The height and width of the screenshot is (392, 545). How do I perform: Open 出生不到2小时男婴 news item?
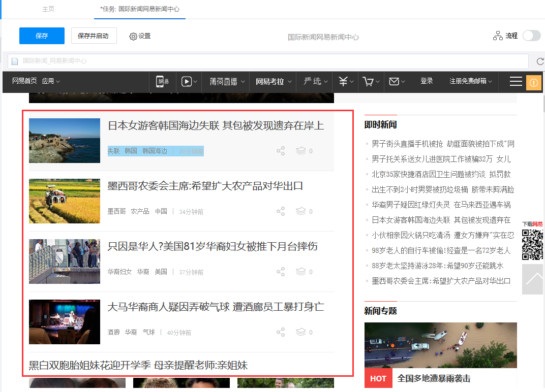click(x=443, y=190)
